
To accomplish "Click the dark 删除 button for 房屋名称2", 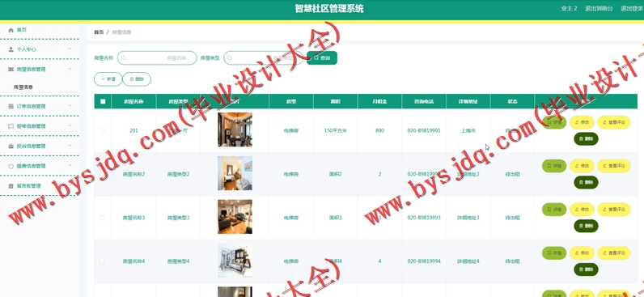I will pos(586,182).
